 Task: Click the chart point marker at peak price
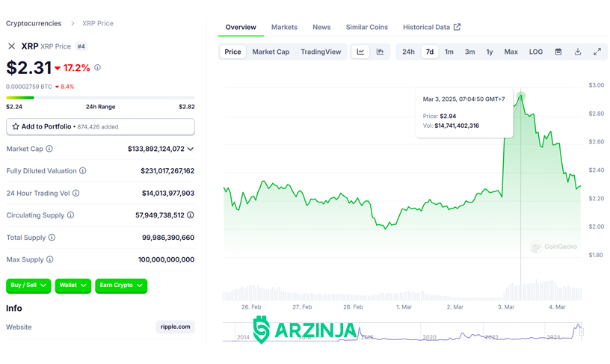click(521, 96)
